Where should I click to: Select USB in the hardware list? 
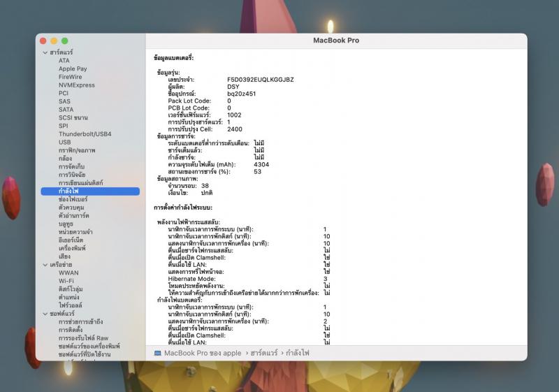[x=64, y=142]
